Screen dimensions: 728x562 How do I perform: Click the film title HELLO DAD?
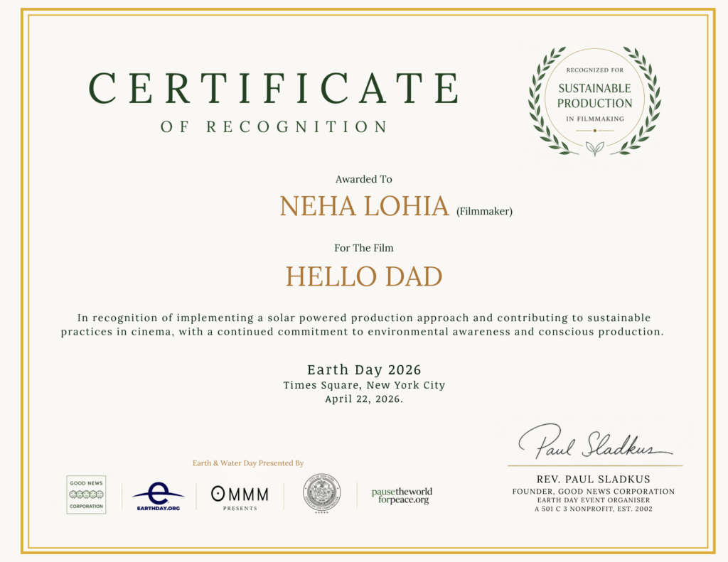tap(364, 276)
